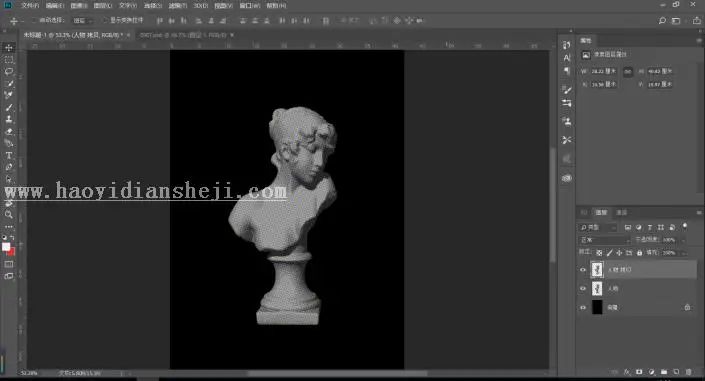705x381 pixels.
Task: Toggle link width and height proportions
Action: point(628,72)
